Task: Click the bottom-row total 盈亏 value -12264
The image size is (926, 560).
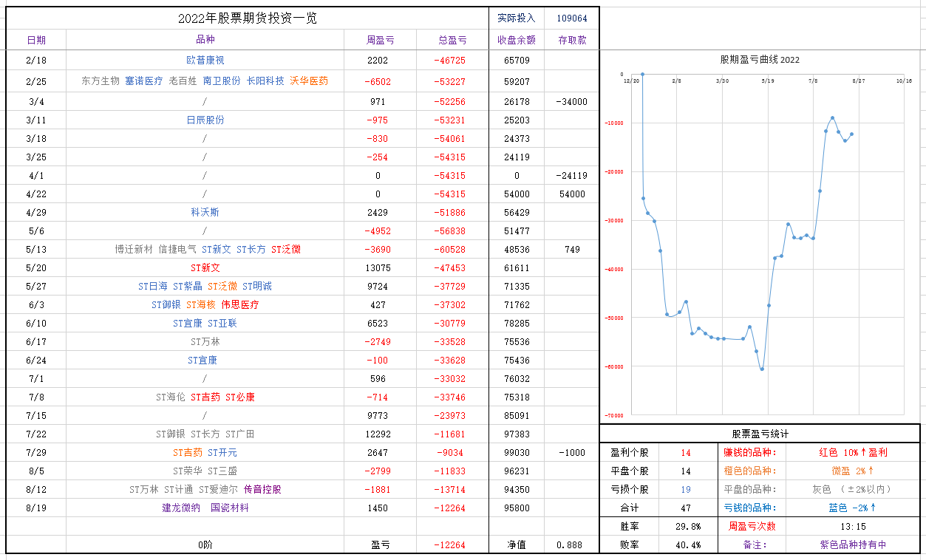Action: click(450, 545)
